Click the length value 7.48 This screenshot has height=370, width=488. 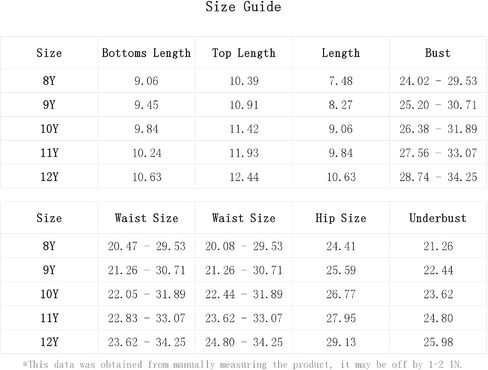point(341,81)
